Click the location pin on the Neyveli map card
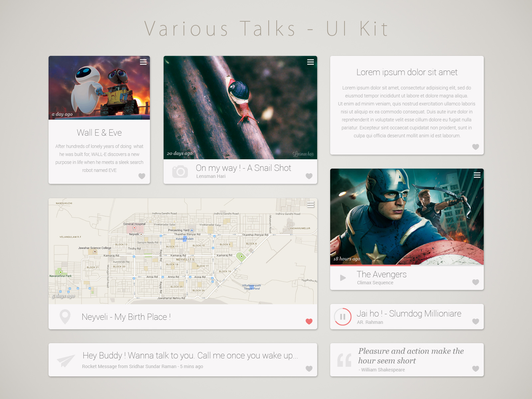This screenshot has height=399, width=532. (x=65, y=317)
